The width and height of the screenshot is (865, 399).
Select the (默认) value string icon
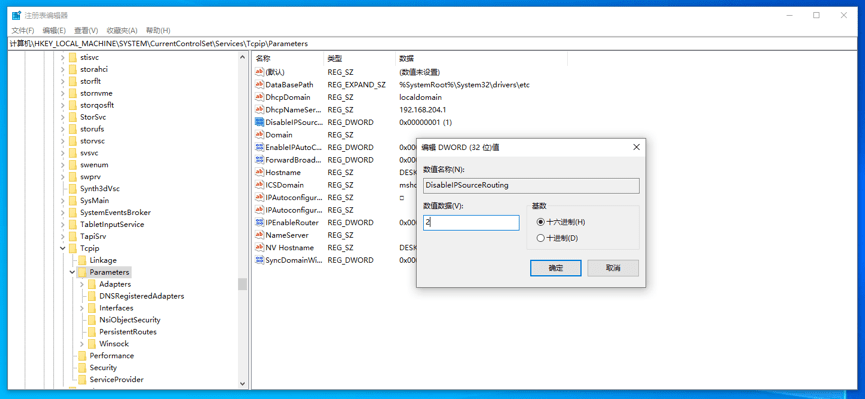(x=260, y=72)
